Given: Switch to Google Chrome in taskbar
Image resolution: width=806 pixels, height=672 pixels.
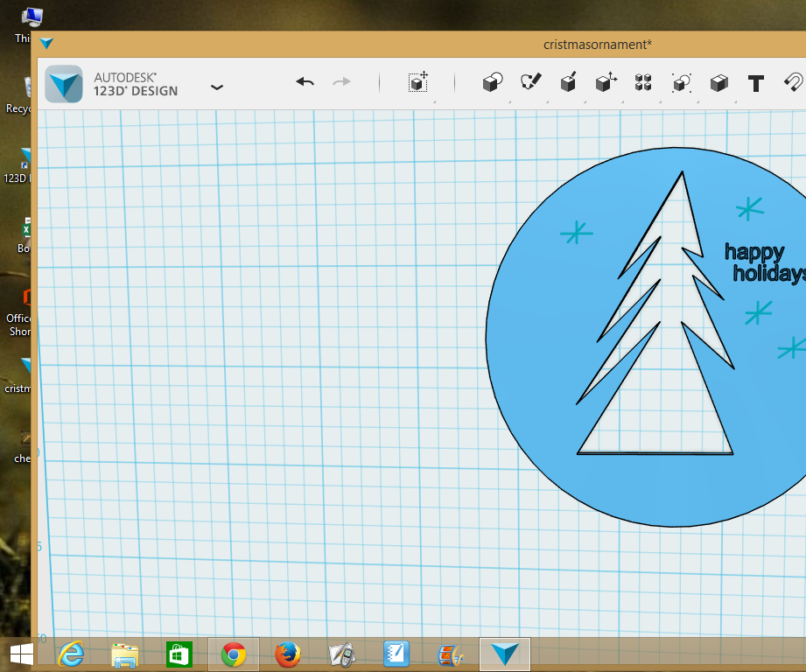Looking at the screenshot, I should pos(234,654).
